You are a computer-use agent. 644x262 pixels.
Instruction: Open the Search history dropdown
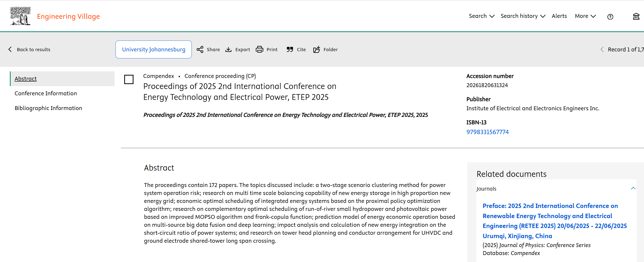(x=523, y=16)
